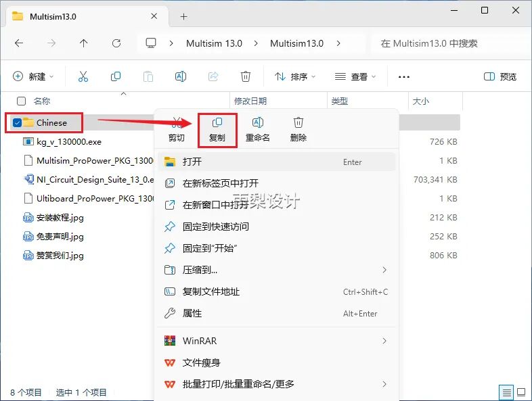Sort by the 名称 column header
The image size is (532, 401).
pos(42,101)
